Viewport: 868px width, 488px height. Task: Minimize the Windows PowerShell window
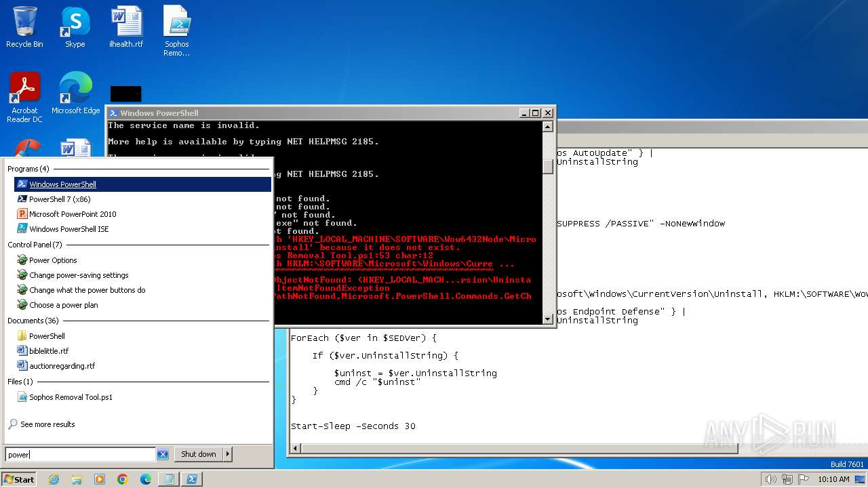524,113
